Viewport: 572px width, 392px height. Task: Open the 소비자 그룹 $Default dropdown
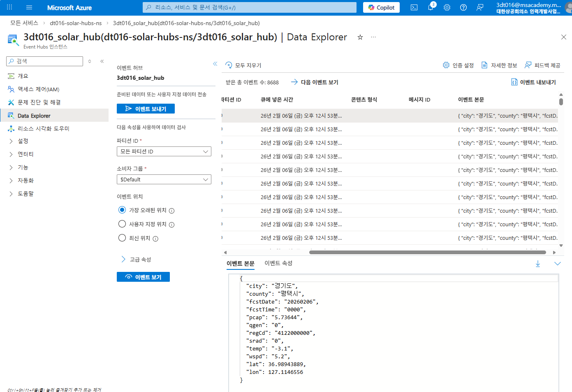164,179
